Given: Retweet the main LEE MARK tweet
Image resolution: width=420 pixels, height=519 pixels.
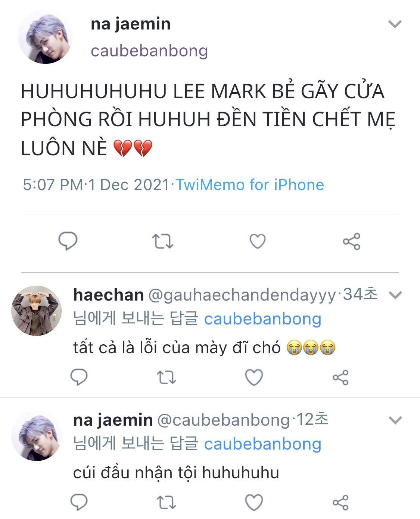Looking at the screenshot, I should click(163, 241).
